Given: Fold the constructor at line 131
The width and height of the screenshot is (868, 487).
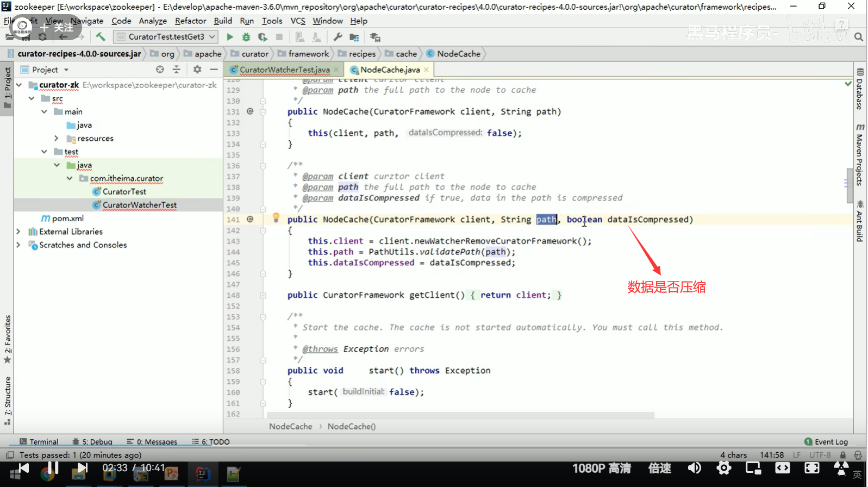Looking at the screenshot, I should tap(263, 111).
